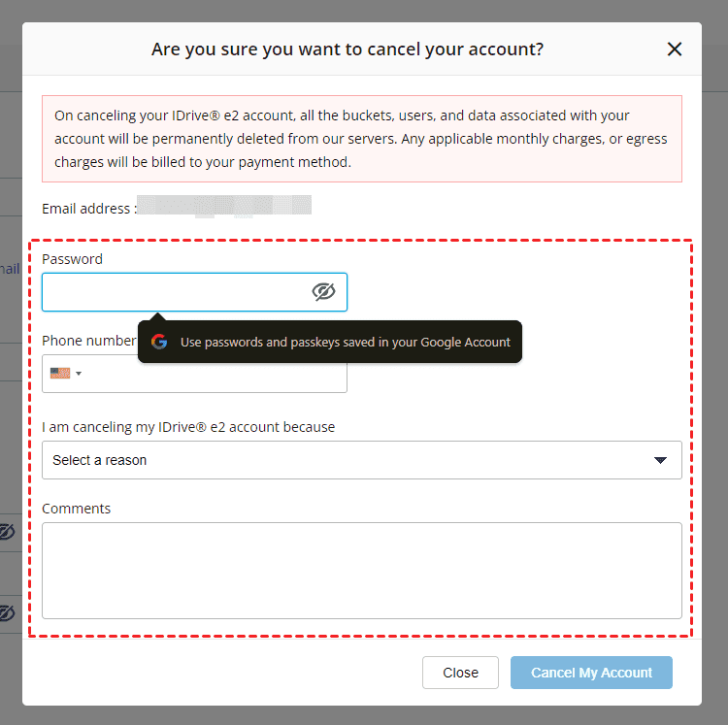The width and height of the screenshot is (728, 725).
Task: Toggle upper eye icon behind dialog's left edge
Action: coord(8,531)
